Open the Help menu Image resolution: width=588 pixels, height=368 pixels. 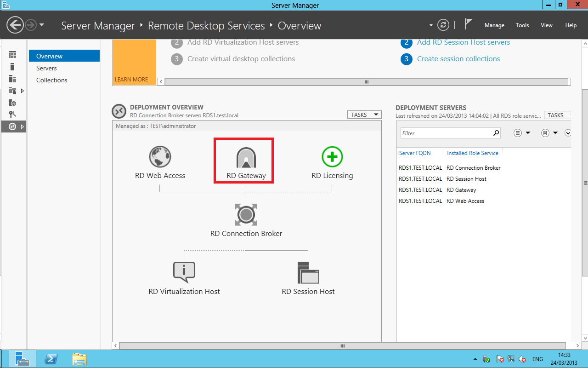point(571,25)
